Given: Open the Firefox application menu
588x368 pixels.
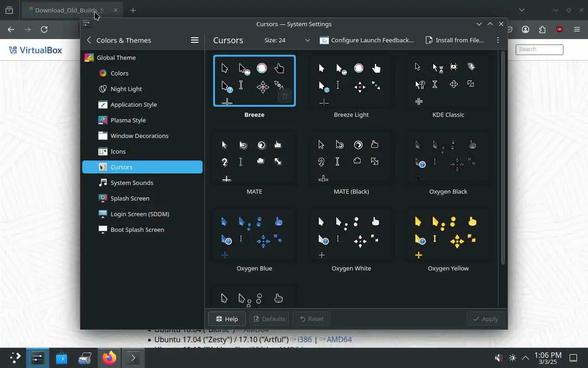Looking at the screenshot, I should pos(577,29).
